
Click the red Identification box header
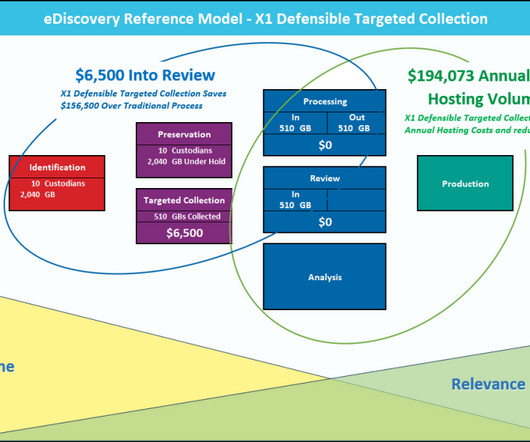(57, 167)
